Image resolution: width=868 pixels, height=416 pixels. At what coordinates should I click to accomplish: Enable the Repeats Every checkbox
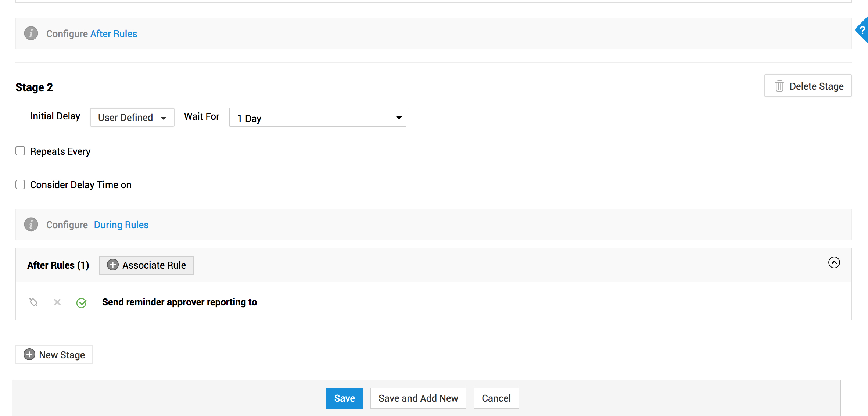(x=20, y=151)
